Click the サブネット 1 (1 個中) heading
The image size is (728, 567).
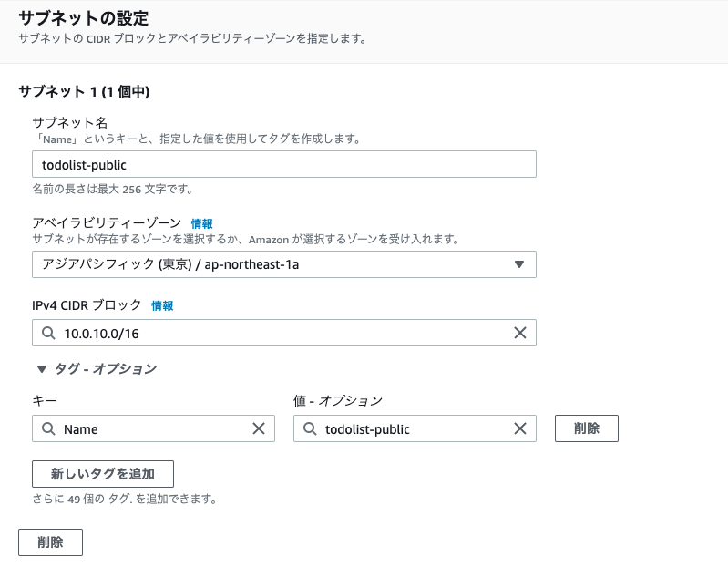click(x=84, y=91)
